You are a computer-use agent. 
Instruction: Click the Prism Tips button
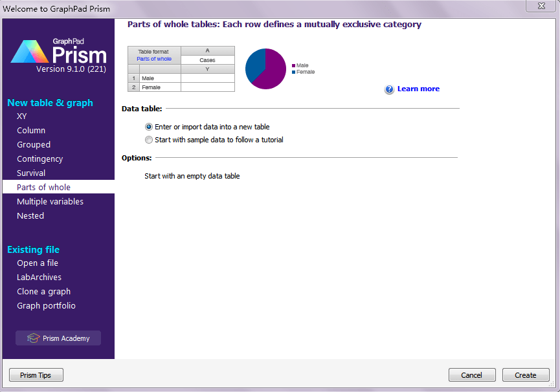tap(36, 375)
